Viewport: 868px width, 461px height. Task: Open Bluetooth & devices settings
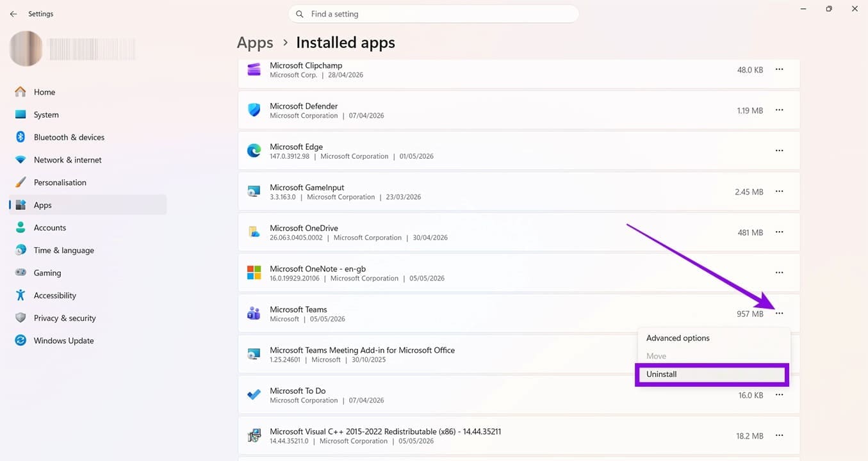(88, 137)
